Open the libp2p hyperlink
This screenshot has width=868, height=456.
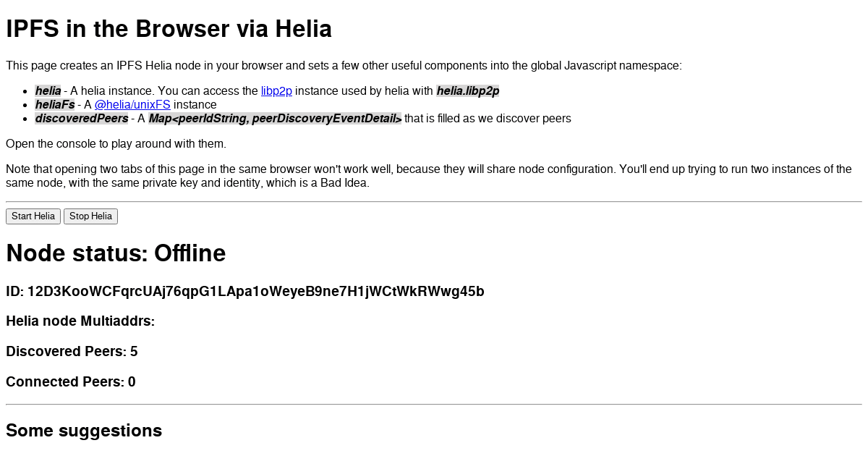[276, 90]
